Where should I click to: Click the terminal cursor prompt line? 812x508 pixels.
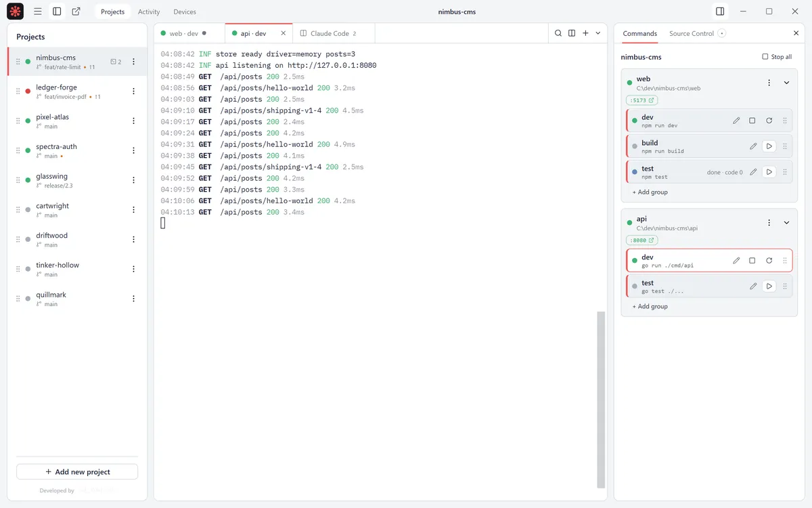[163, 223]
